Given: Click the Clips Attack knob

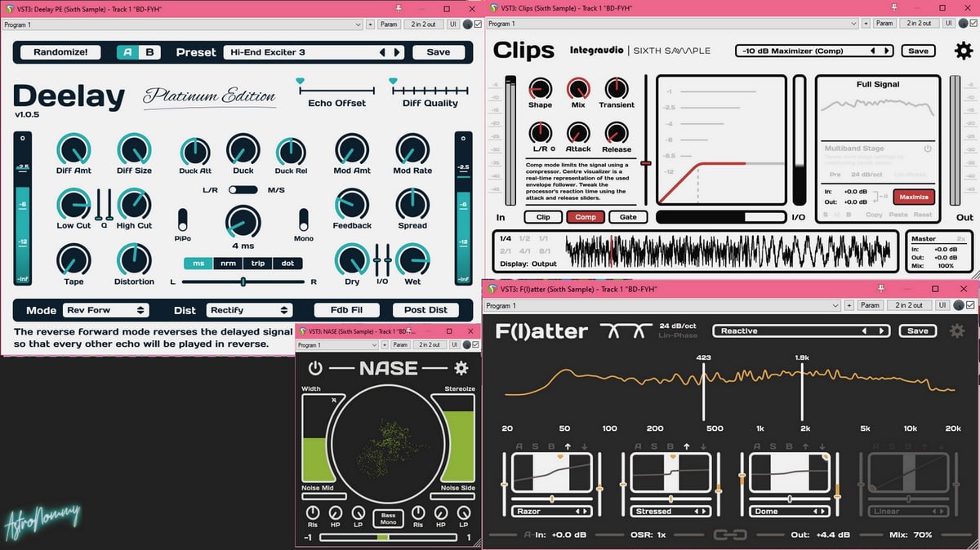Looking at the screenshot, I should point(578,133).
